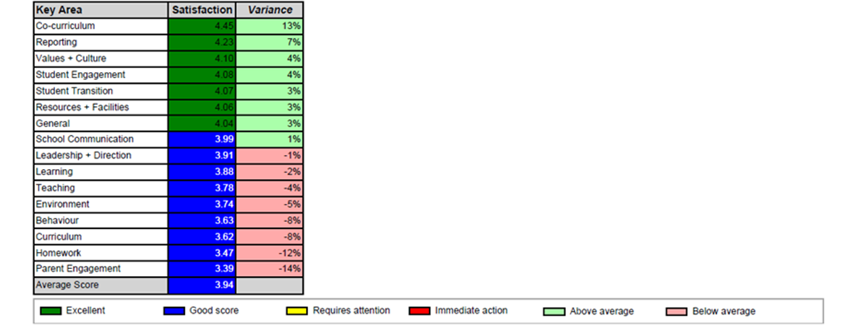Viewport: 868px width, 336px height.
Task: Click the yellow Requires attention legend swatch
Action: point(297,311)
